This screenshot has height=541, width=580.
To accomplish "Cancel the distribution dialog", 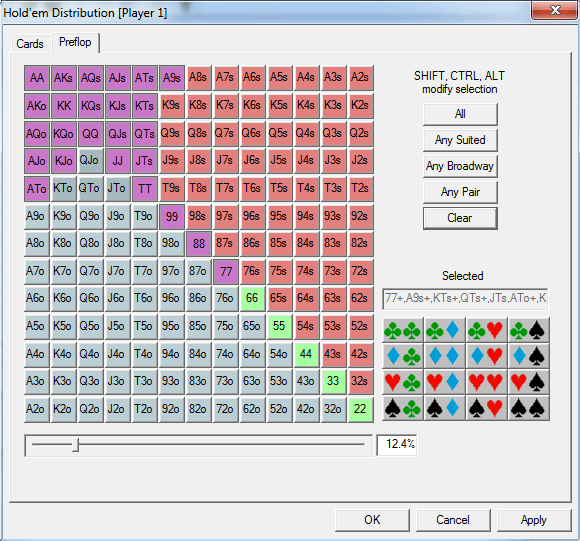I will pyautogui.click(x=453, y=520).
